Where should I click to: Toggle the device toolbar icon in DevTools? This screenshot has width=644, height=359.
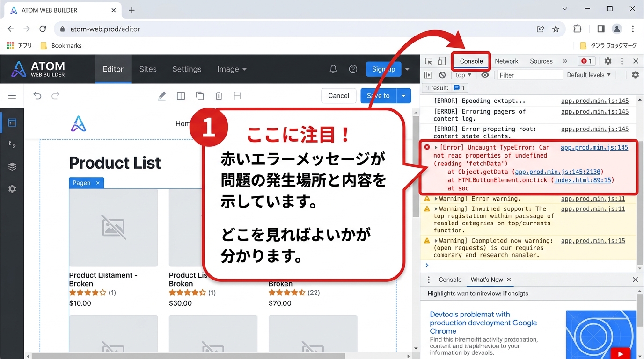tap(441, 61)
